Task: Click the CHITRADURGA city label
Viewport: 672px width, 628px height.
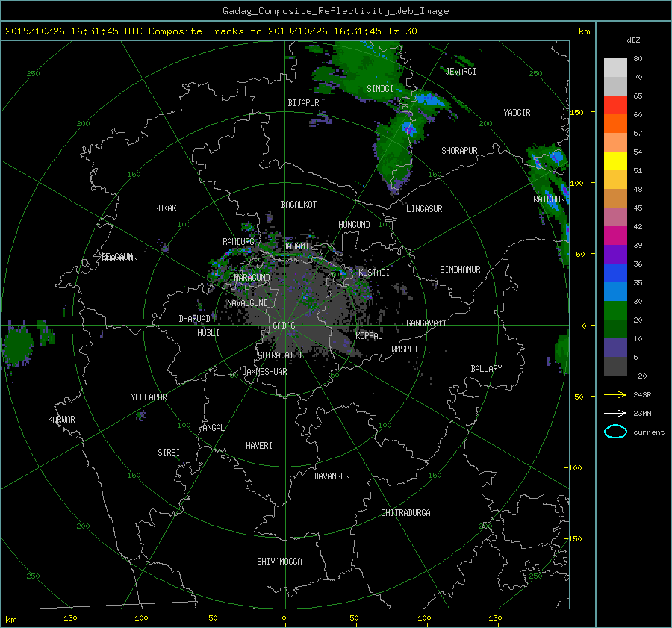Action: point(405,513)
